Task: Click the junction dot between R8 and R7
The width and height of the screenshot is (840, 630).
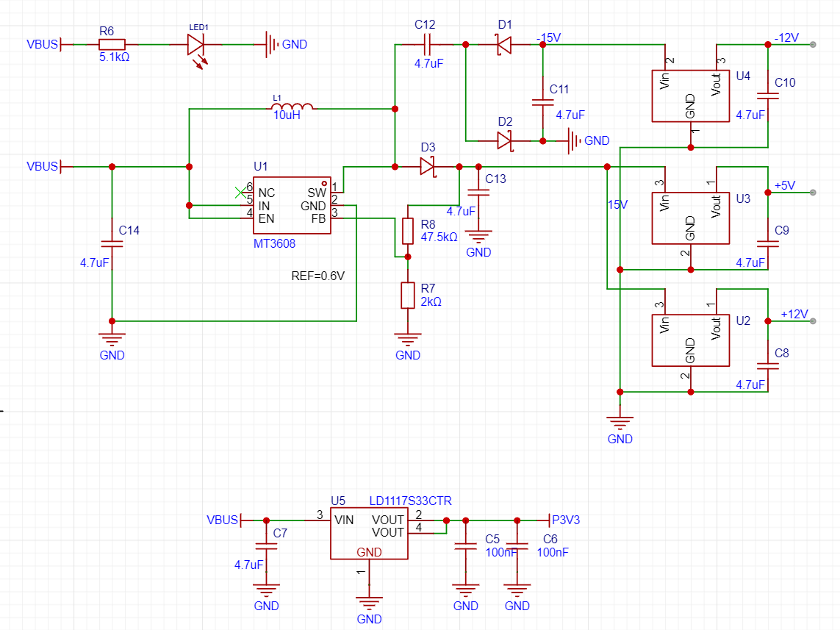Action: click(408, 257)
